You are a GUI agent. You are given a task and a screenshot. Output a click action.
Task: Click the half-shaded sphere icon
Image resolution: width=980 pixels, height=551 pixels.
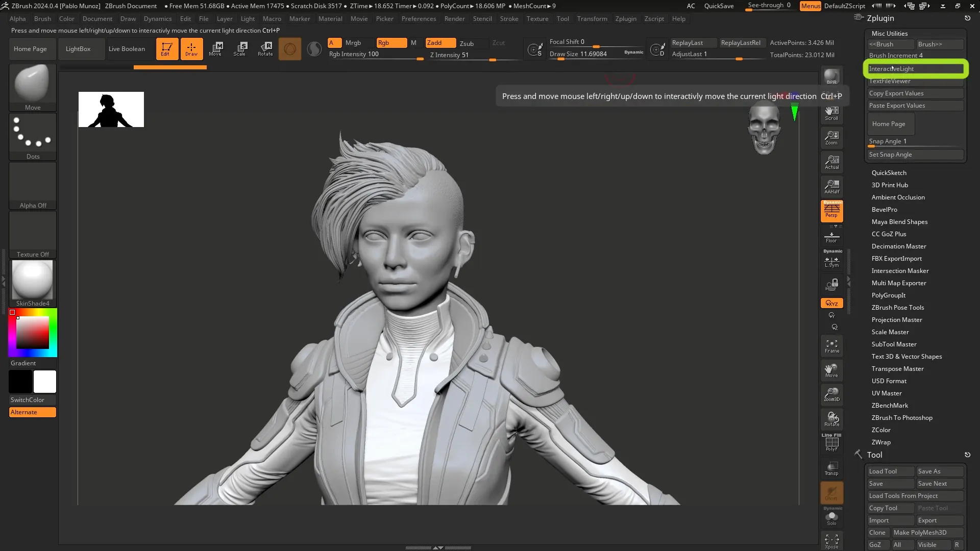[314, 49]
